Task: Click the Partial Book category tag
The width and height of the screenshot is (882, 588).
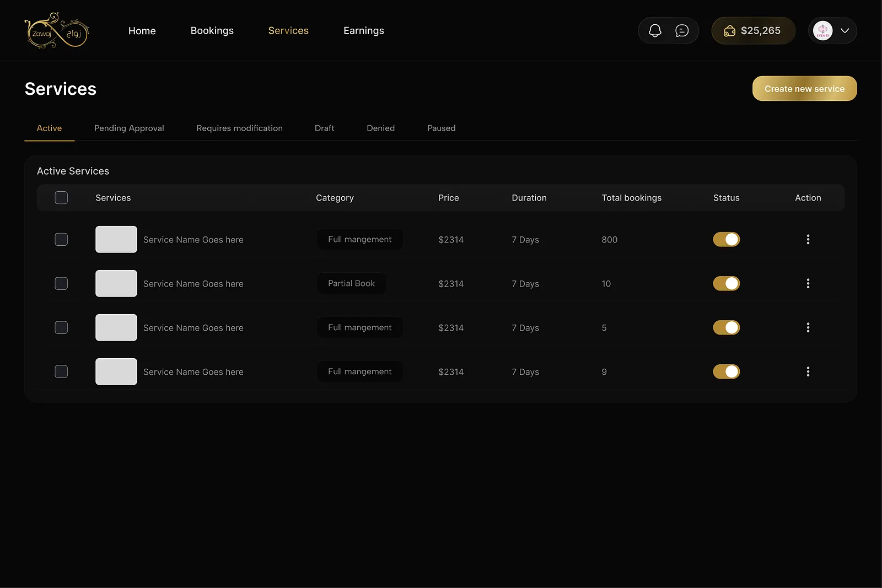Action: [x=351, y=283]
